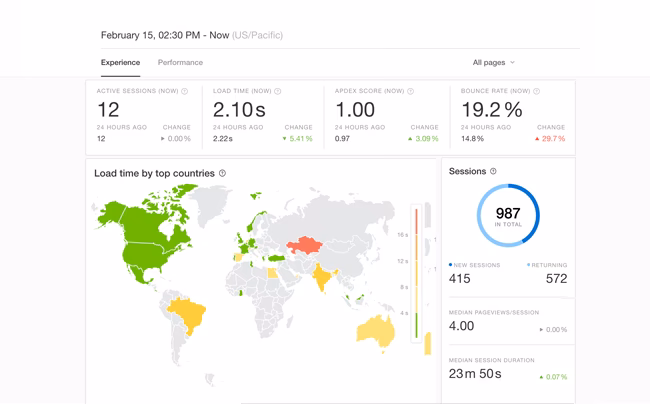Click the median pageviews value 4.00
This screenshot has height=404, width=650.
pyautogui.click(x=461, y=326)
